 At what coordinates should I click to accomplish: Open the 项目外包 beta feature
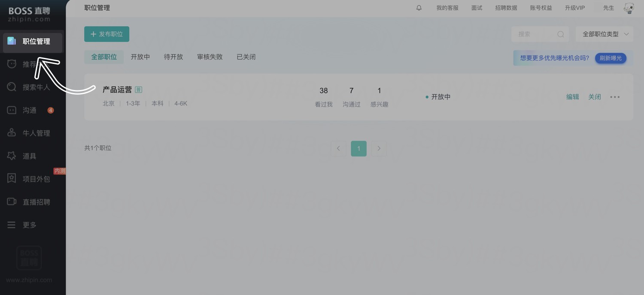click(30, 179)
